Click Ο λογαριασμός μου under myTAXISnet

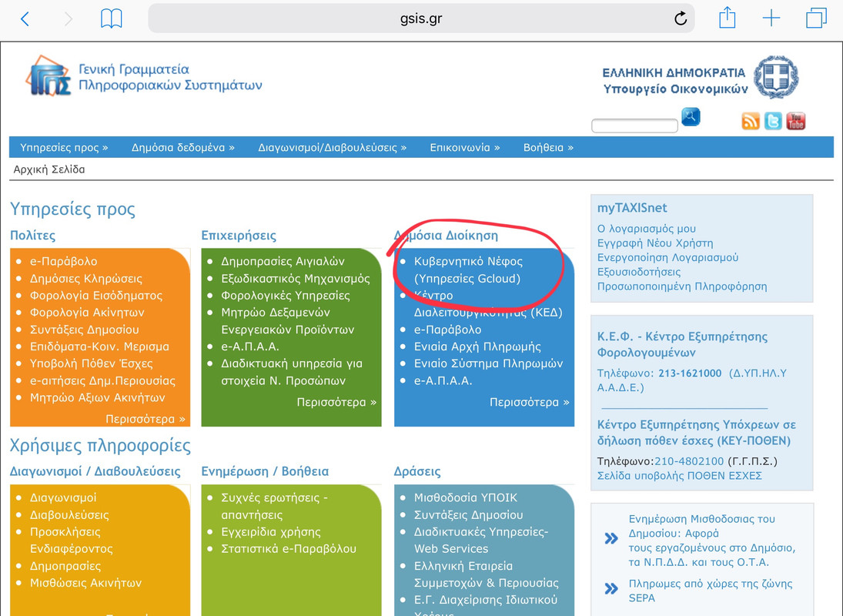(646, 229)
